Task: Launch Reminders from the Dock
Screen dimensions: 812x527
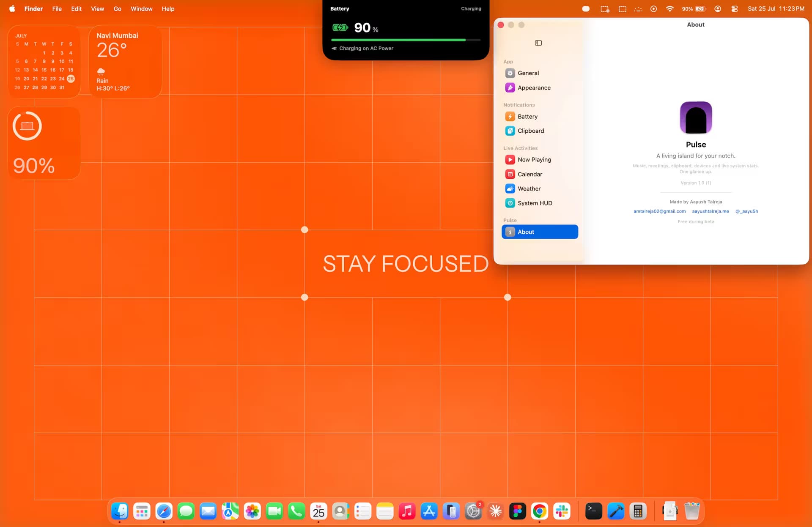Action: (362, 511)
